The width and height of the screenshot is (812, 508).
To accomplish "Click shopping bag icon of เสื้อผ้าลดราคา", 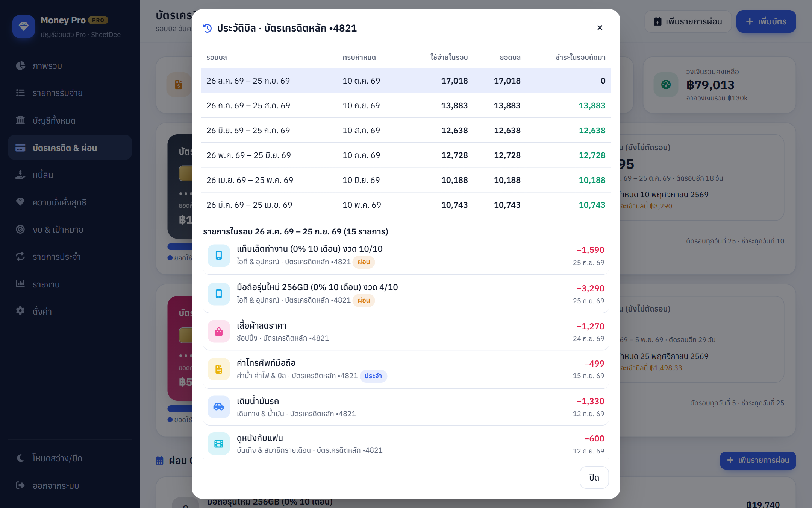I will (x=219, y=332).
